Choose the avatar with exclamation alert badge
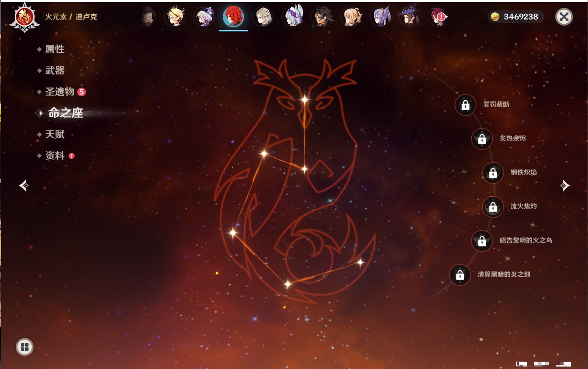This screenshot has width=588, height=369. (x=438, y=17)
